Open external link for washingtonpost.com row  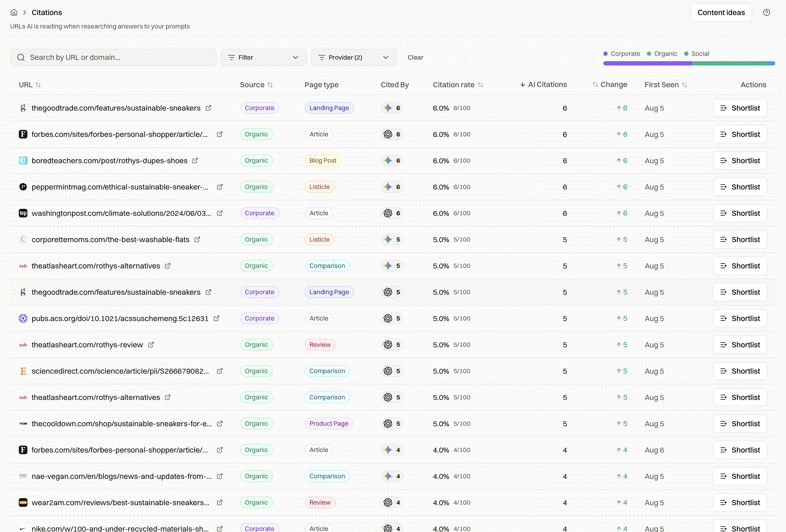(x=220, y=213)
